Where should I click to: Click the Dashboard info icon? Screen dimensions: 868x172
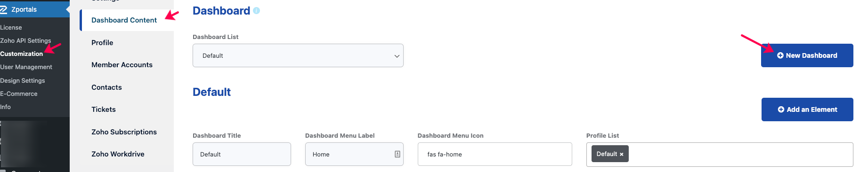(x=256, y=10)
